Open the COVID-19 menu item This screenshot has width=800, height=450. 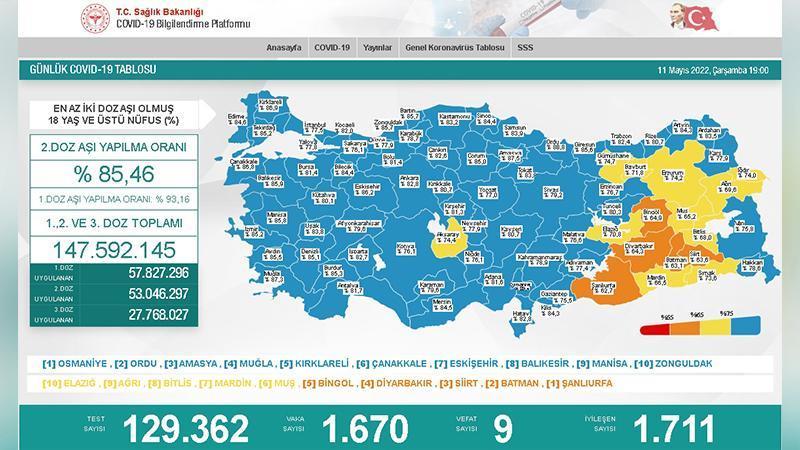[331, 47]
